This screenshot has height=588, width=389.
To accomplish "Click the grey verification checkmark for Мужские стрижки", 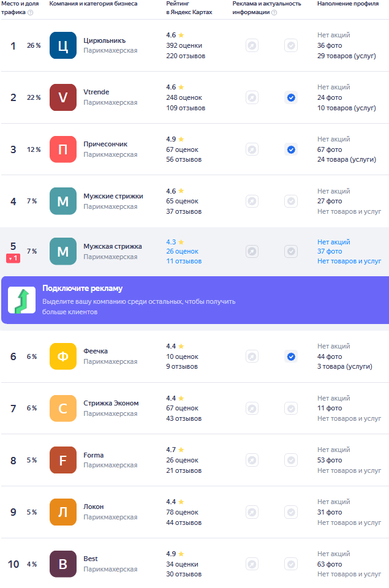I will [291, 201].
